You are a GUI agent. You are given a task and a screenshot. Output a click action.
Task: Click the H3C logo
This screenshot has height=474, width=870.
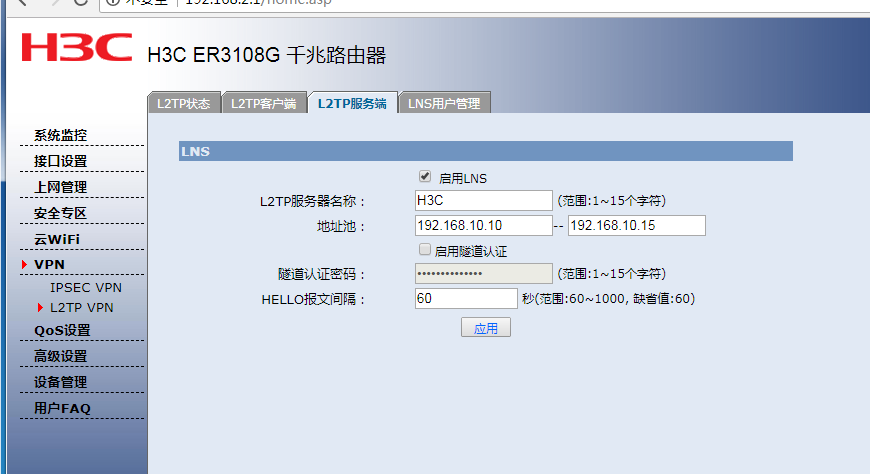(77, 47)
